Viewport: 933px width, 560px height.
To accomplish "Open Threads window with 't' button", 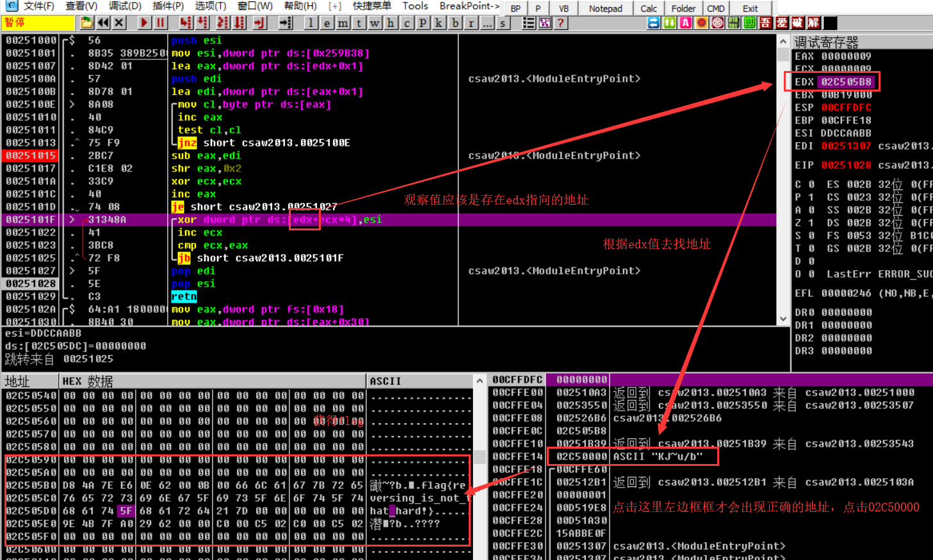I will coord(359,23).
